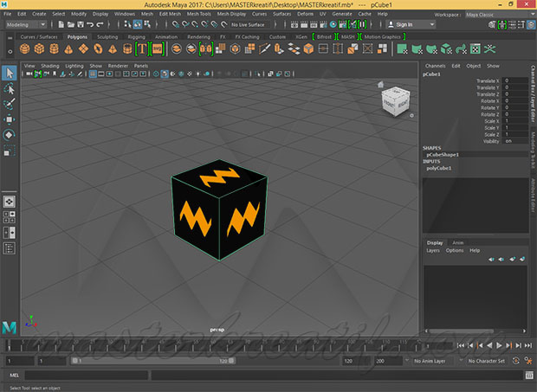Image resolution: width=537 pixels, height=392 pixels.
Task: Click the time slider track
Action: pos(173,345)
